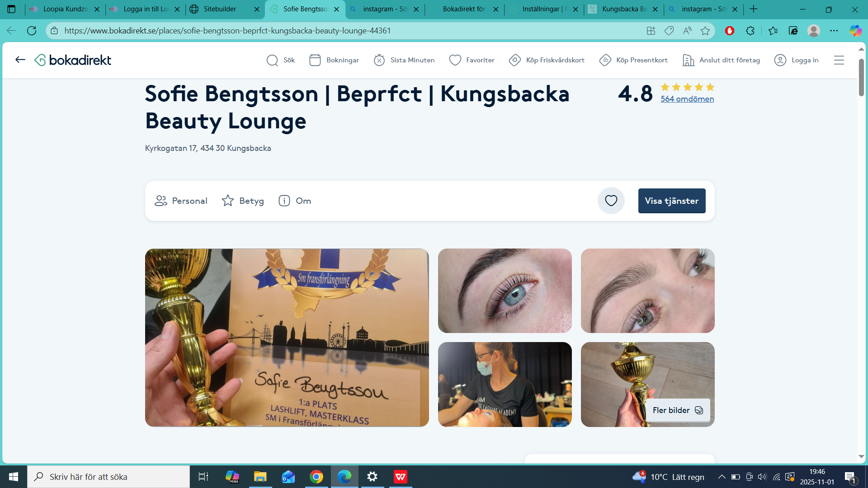
Task: Show more photos with Fler bilder
Action: (677, 410)
